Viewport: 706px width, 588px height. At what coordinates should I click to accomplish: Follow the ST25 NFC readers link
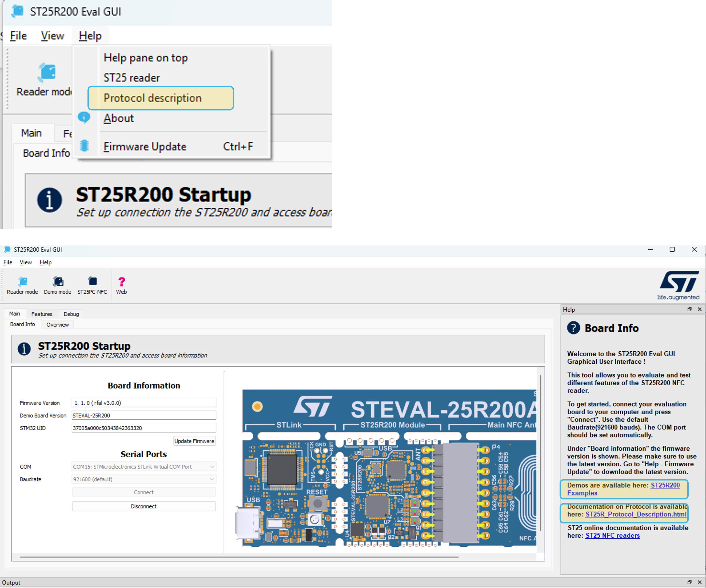[x=613, y=535]
